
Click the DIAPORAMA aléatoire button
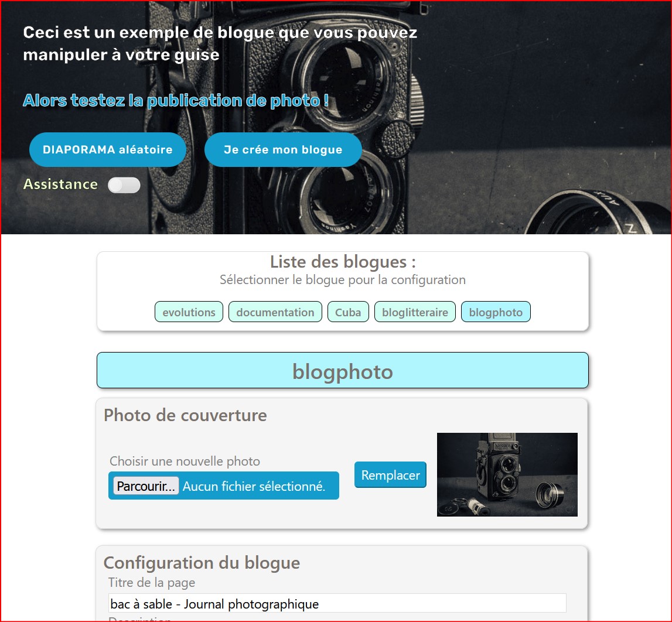(107, 149)
